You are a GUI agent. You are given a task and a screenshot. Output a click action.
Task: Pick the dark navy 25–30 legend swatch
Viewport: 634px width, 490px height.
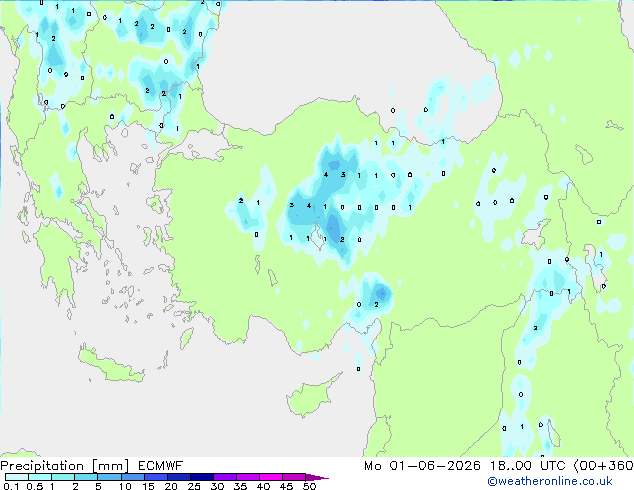(202, 477)
